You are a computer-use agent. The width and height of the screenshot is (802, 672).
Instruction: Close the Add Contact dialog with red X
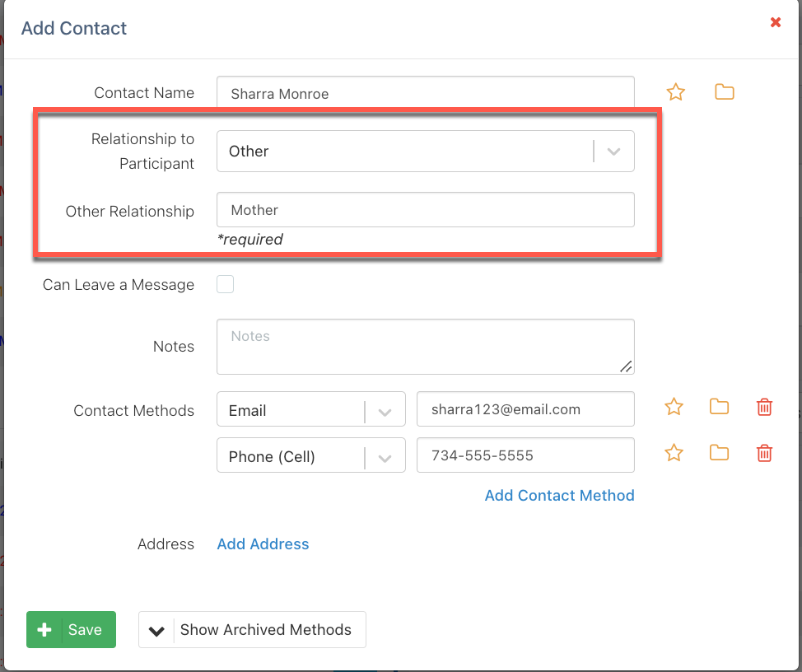[x=775, y=23]
